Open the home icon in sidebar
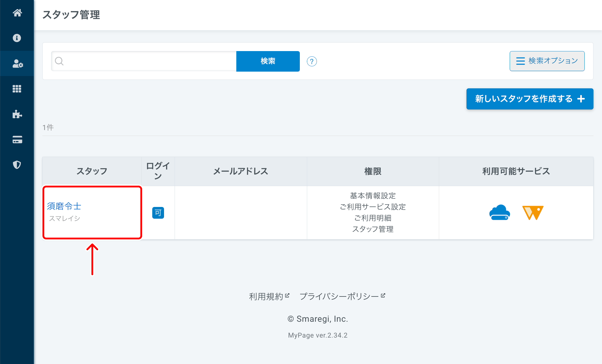 tap(17, 13)
